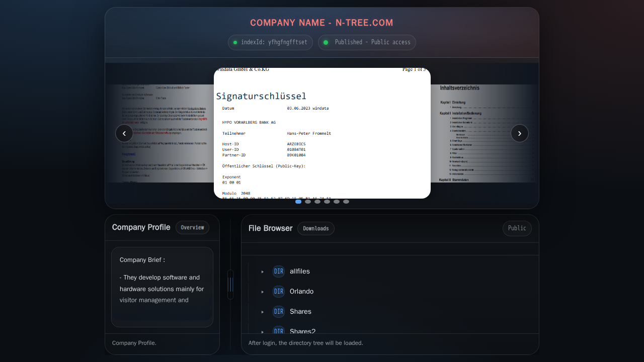Click the 'After login' directory tree notice
644x362 pixels.
[x=306, y=343]
